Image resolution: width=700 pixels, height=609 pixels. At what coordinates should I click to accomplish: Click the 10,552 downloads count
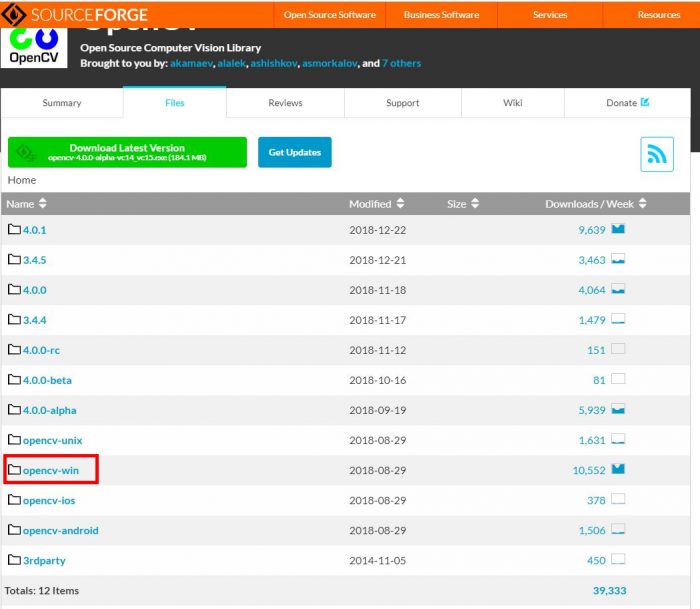pos(589,470)
